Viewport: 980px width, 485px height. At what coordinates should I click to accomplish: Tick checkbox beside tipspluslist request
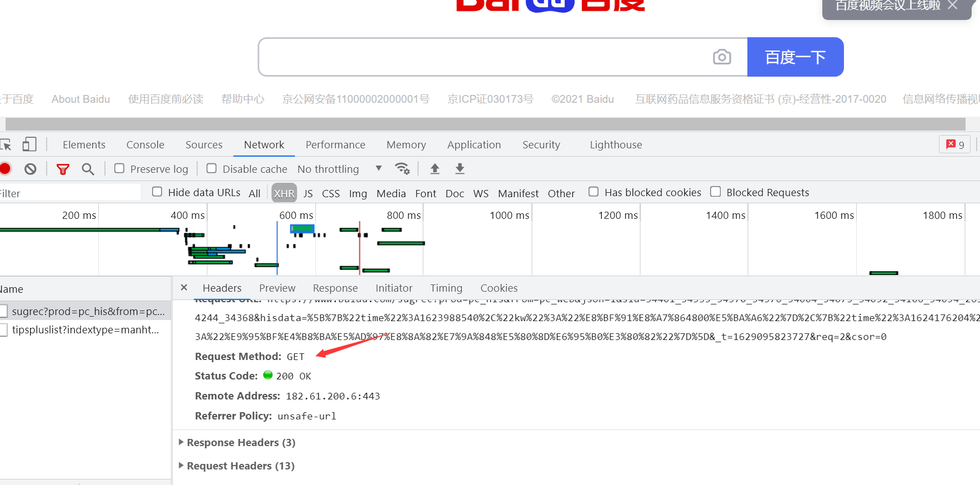click(x=3, y=330)
